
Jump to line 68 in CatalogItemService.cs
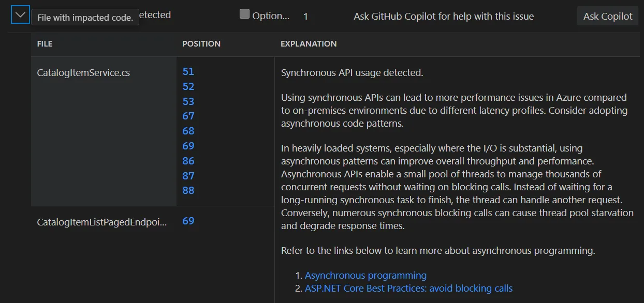(x=188, y=131)
